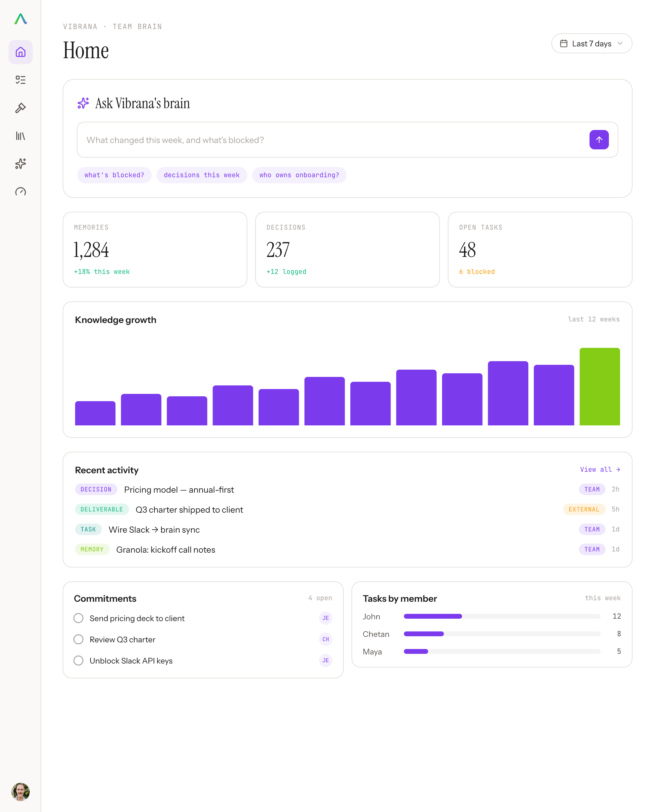Open the Memories stat card

(155, 250)
